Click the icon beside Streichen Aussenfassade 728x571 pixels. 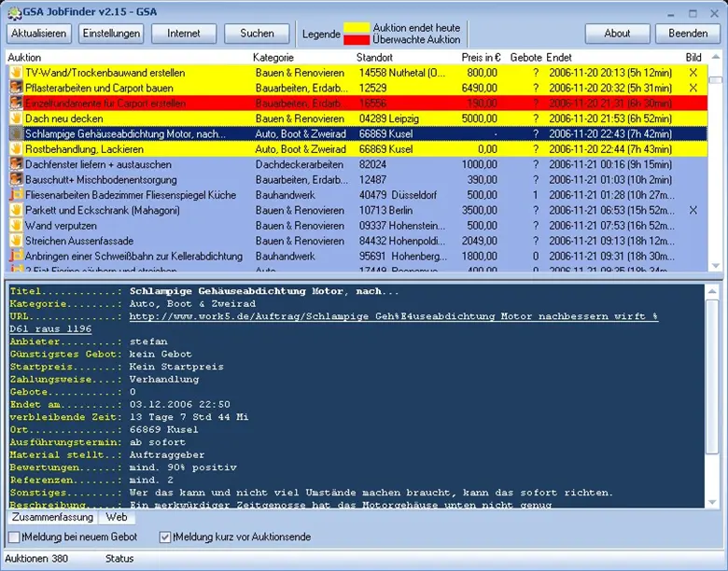(16, 241)
